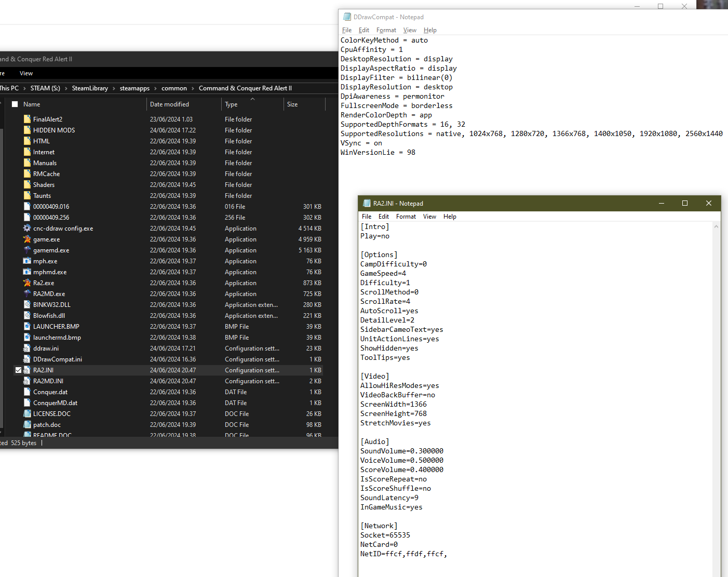Screen dimensions: 728x577
Task: Expand breadcrumb arrow after common
Action: coord(193,88)
